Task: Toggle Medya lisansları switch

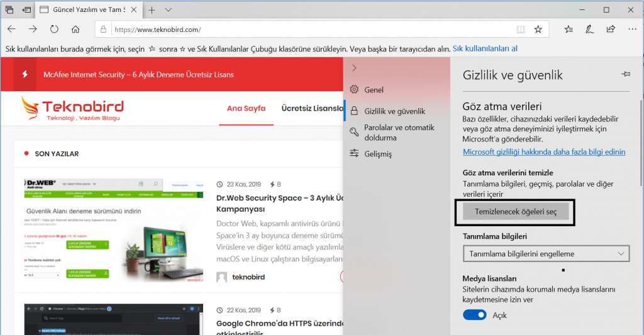Action: (x=474, y=315)
